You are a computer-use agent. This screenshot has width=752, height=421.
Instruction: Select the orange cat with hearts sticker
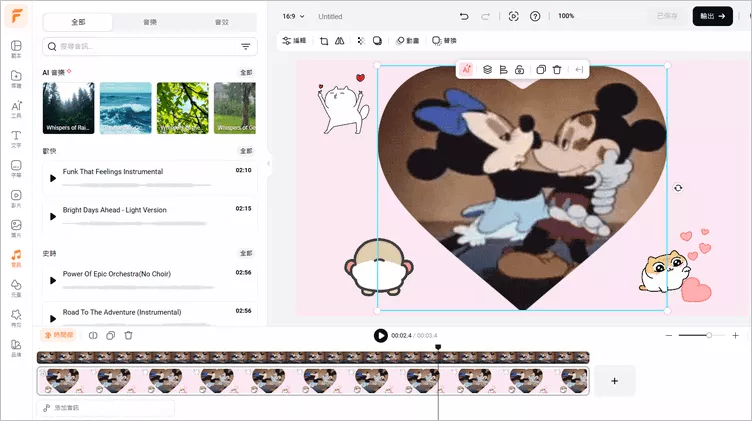676,266
